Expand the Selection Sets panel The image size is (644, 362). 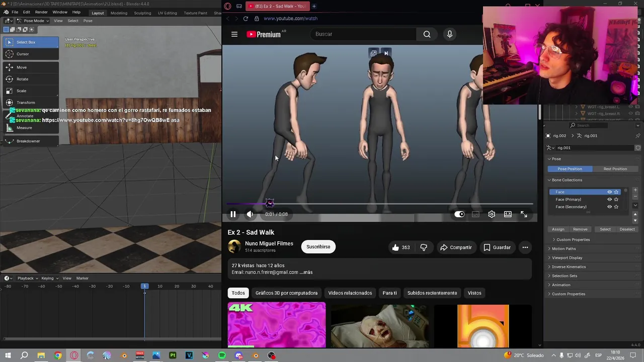565,276
